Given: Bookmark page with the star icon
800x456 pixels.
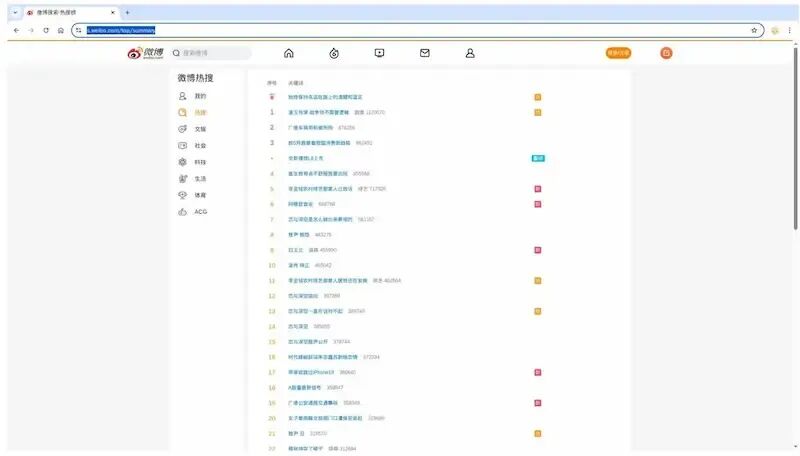Looking at the screenshot, I should click(x=754, y=31).
